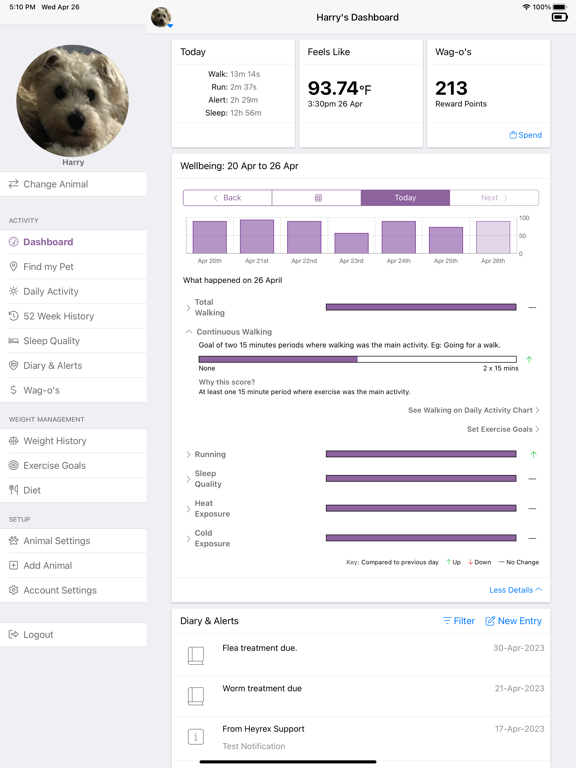576x768 pixels.
Task: Open Find my Pet in sidebar
Action: point(73,266)
